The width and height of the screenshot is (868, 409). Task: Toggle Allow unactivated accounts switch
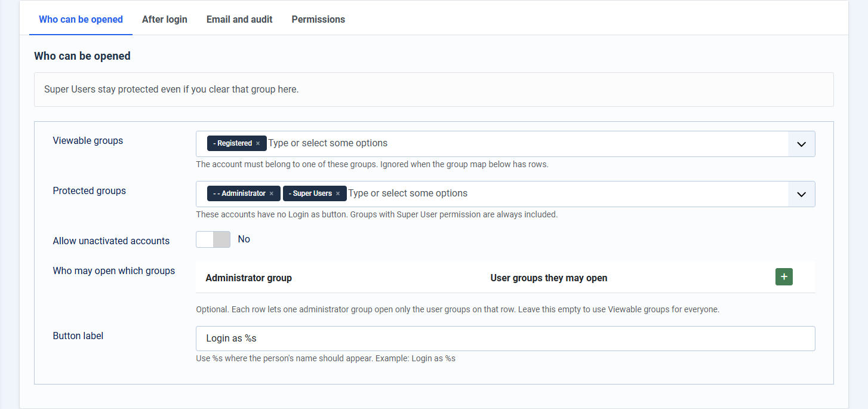pyautogui.click(x=213, y=239)
